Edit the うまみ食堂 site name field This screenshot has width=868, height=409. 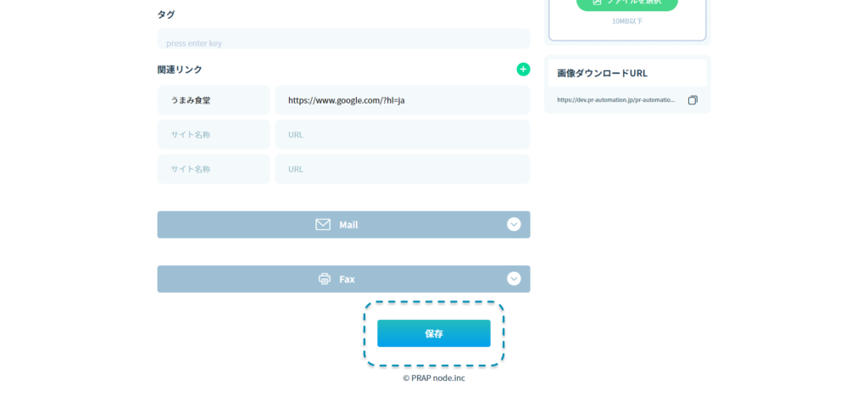click(214, 100)
